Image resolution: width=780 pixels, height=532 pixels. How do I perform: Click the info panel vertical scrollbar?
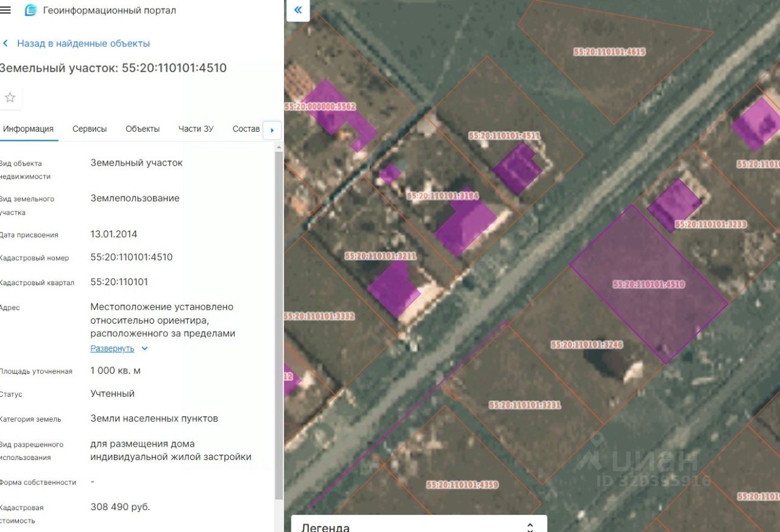tap(279, 326)
